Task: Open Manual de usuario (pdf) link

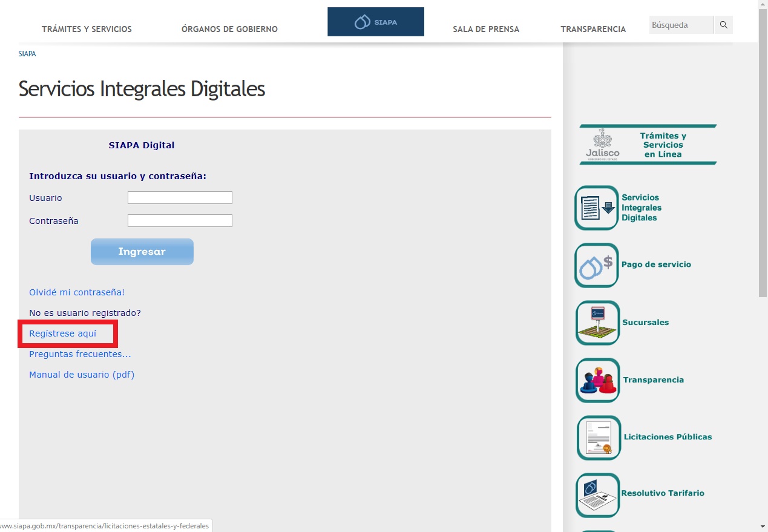Action: coord(82,375)
